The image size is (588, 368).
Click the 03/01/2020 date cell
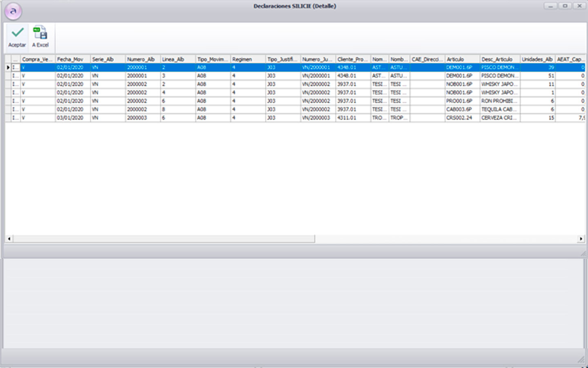coord(72,118)
